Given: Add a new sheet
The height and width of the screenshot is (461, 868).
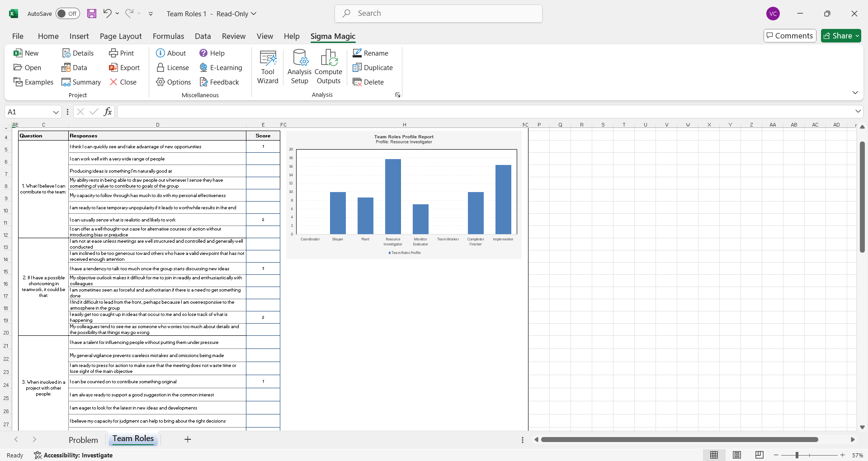Looking at the screenshot, I should pyautogui.click(x=188, y=439).
